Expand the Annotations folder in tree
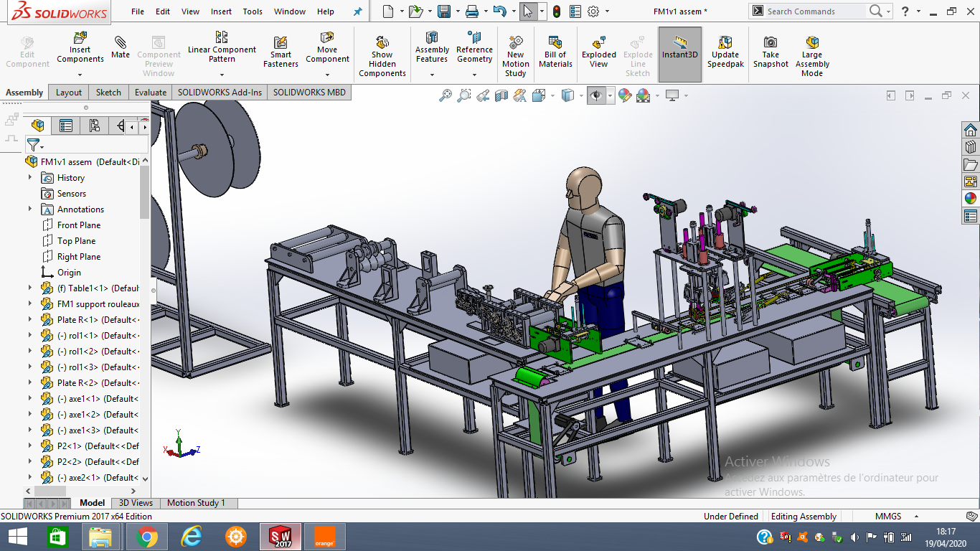Screen dimensions: 980x551 coord(30,209)
